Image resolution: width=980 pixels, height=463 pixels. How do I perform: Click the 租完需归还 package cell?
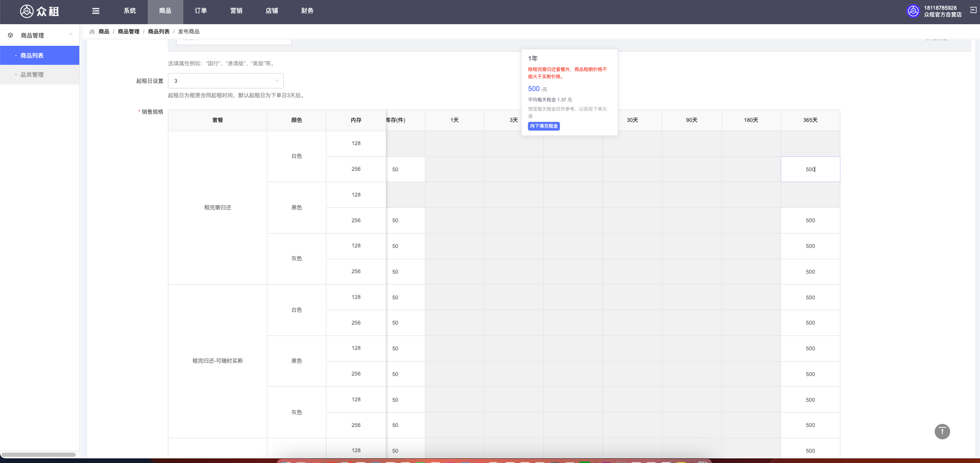(x=217, y=207)
